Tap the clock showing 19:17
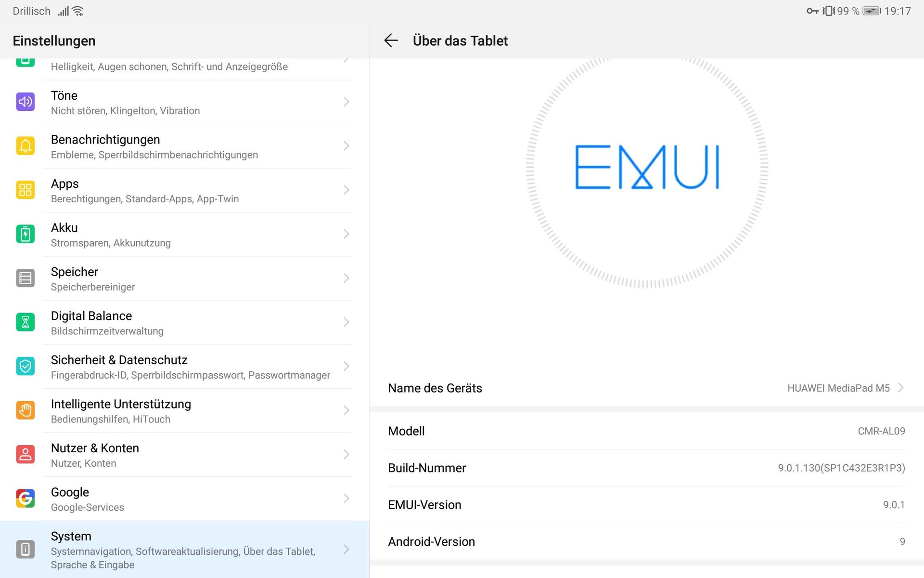Screen dimensions: 924x578 898,11
